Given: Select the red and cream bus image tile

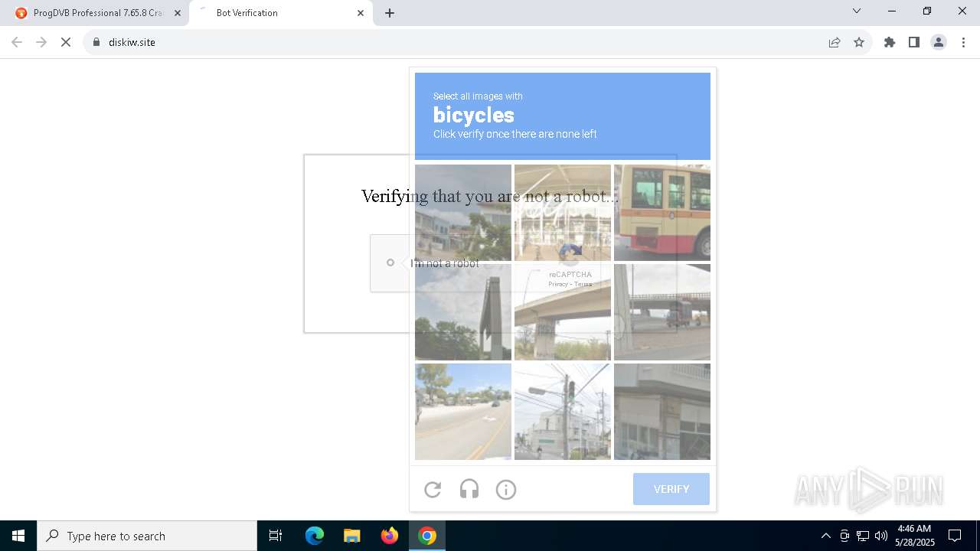Looking at the screenshot, I should point(662,213).
